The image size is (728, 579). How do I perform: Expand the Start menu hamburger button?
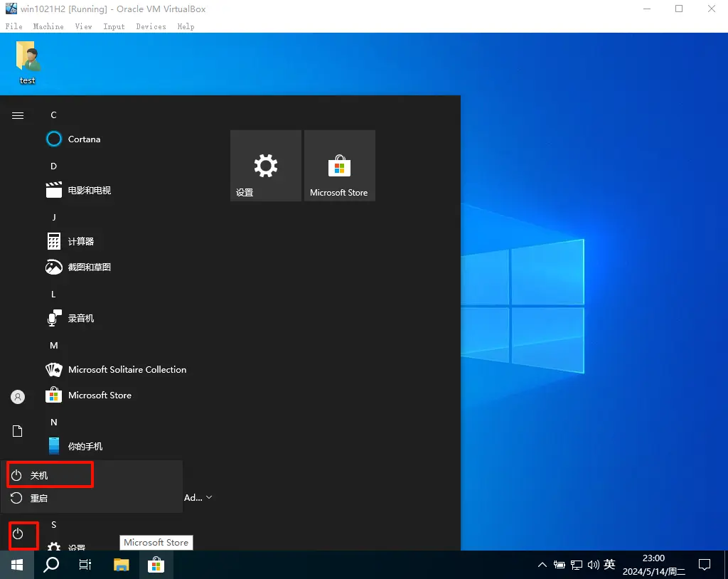pos(18,115)
